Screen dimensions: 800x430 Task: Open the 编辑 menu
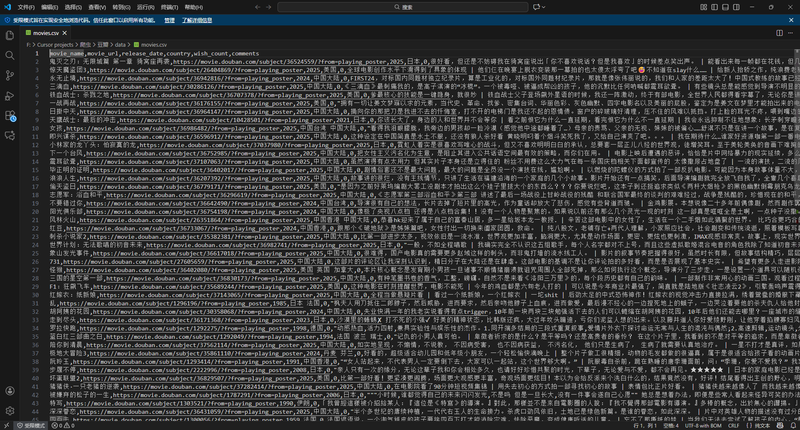[x=49, y=7]
